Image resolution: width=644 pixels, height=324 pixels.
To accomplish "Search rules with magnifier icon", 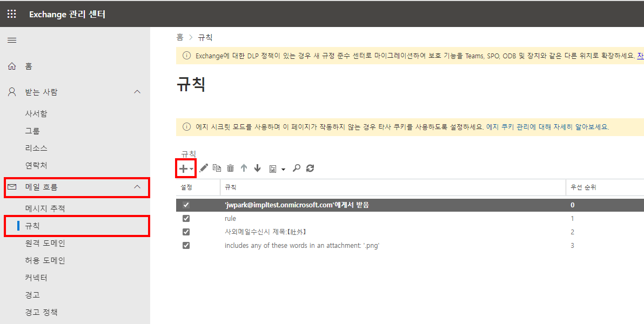I will tap(297, 168).
